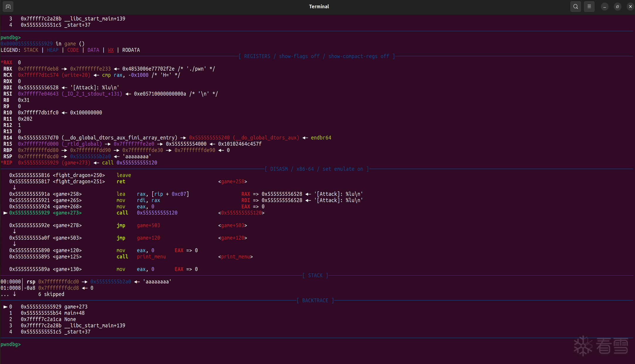
Task: Open the hamburger menu button
Action: 589,6
